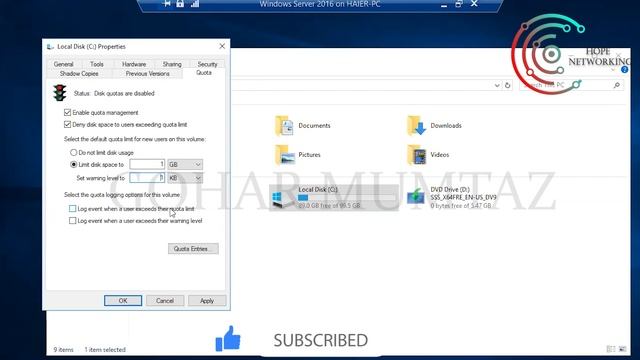Expand the Explorer address bar history dropdown
640x360 pixels.
[497, 85]
